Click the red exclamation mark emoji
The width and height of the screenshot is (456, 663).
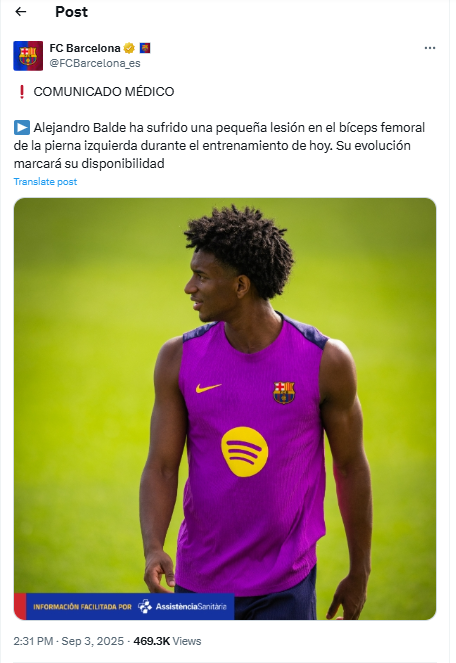[x=22, y=91]
